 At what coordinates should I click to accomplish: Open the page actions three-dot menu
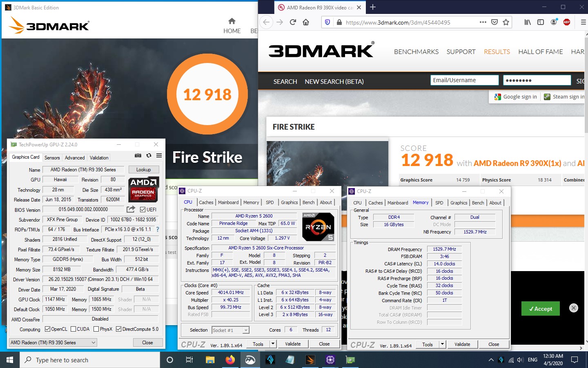pyautogui.click(x=483, y=22)
